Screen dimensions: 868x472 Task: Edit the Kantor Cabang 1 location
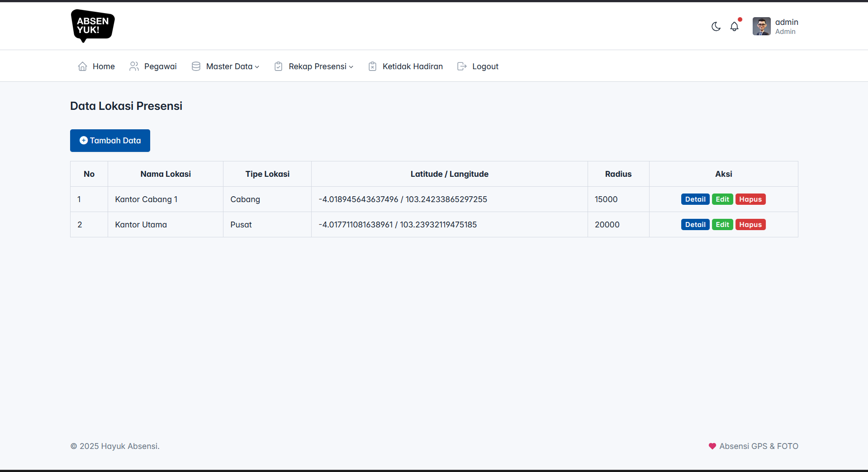722,199
